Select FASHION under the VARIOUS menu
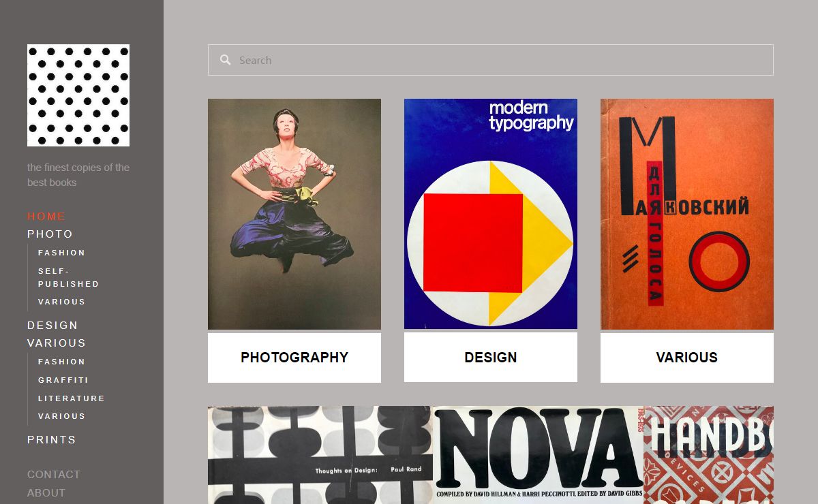 62,362
